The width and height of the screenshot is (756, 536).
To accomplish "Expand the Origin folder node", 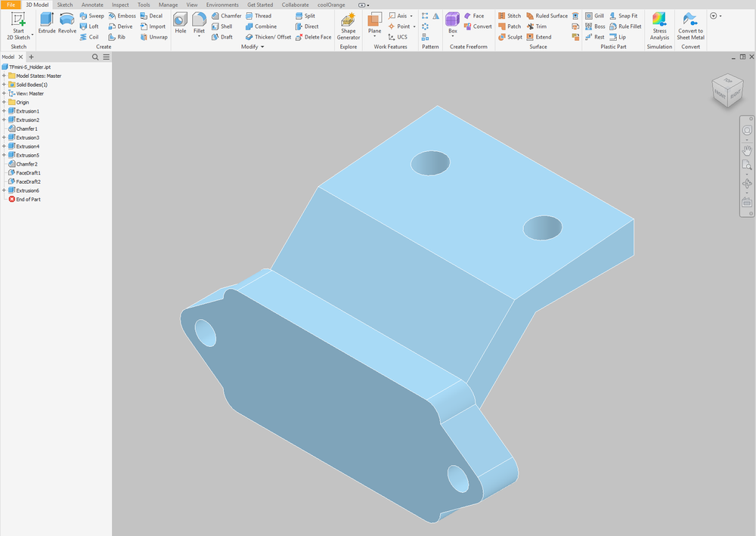I will pos(4,102).
